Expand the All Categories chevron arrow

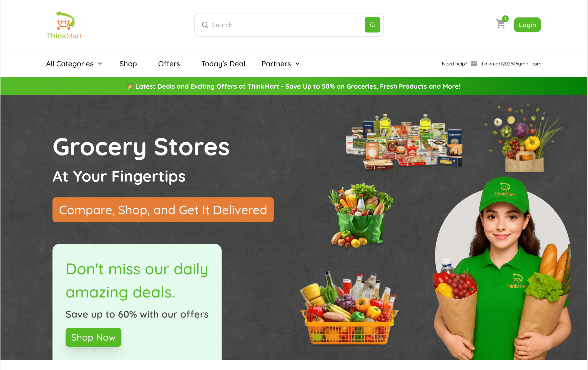pyautogui.click(x=100, y=64)
